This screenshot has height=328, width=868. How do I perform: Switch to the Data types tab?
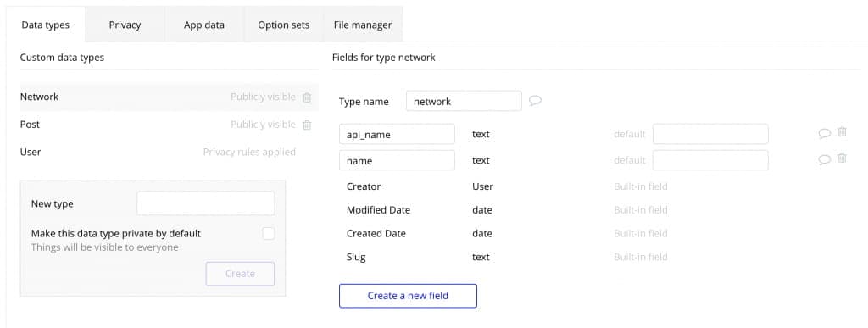46,25
